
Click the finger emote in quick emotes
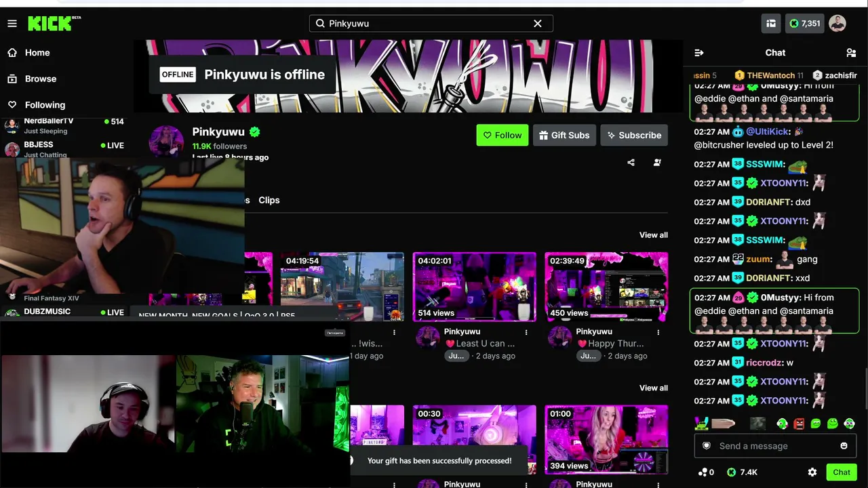(724, 424)
